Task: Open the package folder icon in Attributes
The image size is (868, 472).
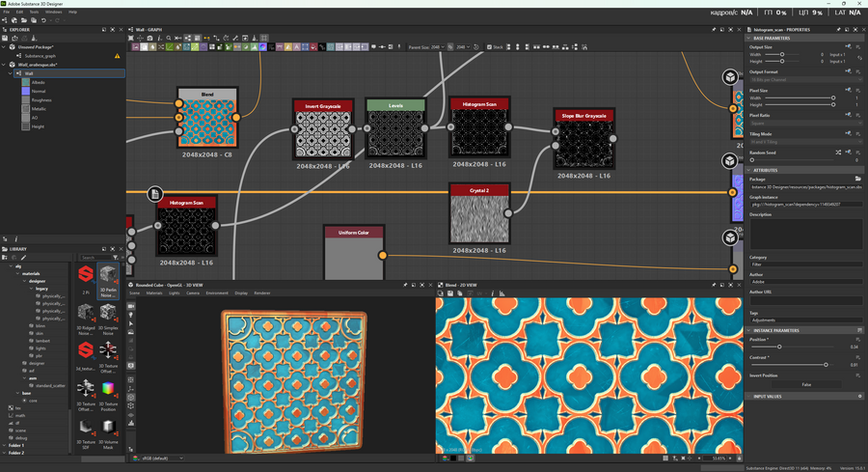Action: pos(858,179)
